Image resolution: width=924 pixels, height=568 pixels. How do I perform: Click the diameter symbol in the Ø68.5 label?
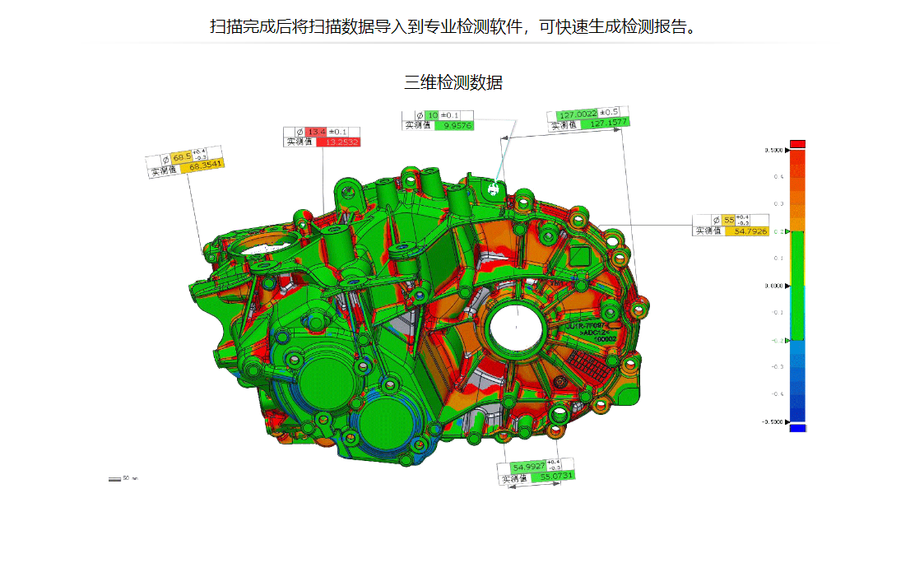click(x=165, y=159)
